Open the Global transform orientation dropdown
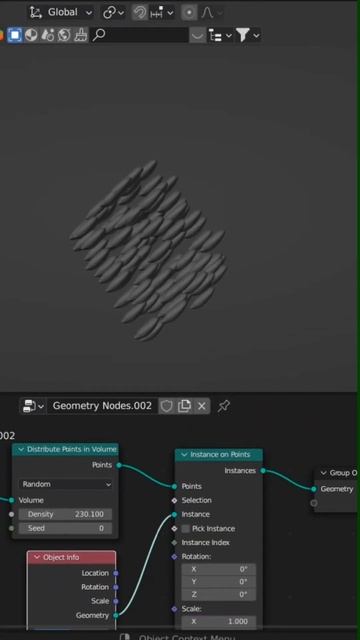This screenshot has height=640, width=360. click(x=61, y=13)
